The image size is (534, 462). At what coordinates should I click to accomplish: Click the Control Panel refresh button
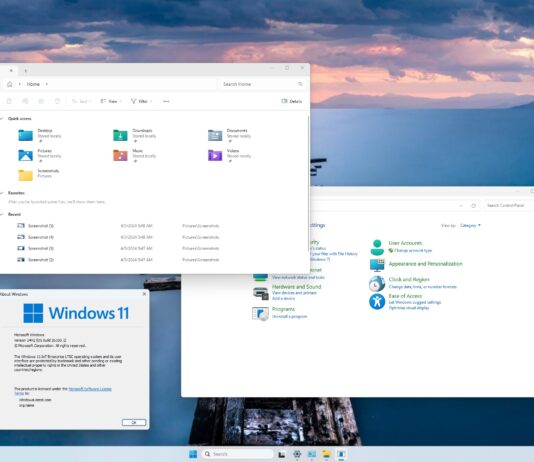[473, 206]
